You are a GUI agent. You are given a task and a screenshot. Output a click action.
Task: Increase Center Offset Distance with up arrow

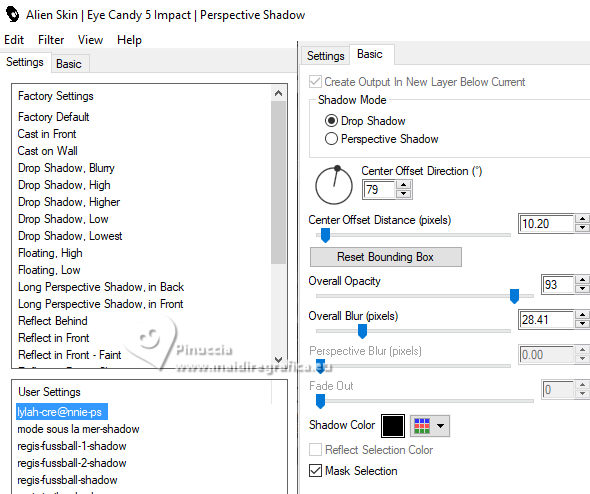point(582,219)
